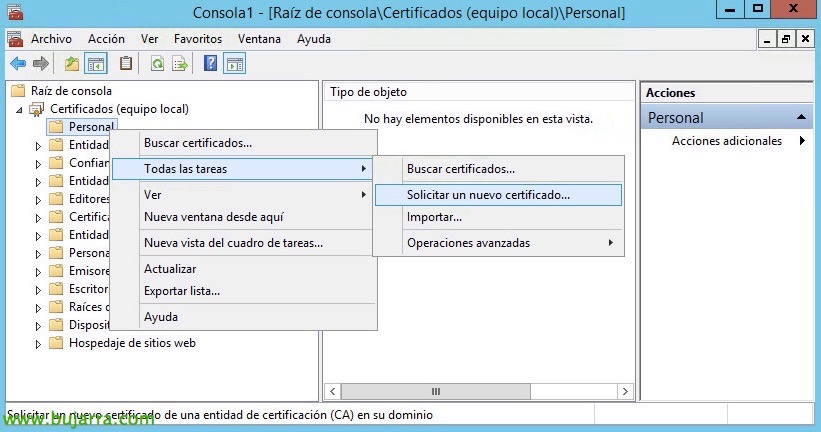Select Todas las tareas context entry
The width and height of the screenshot is (821, 432).
(242, 169)
